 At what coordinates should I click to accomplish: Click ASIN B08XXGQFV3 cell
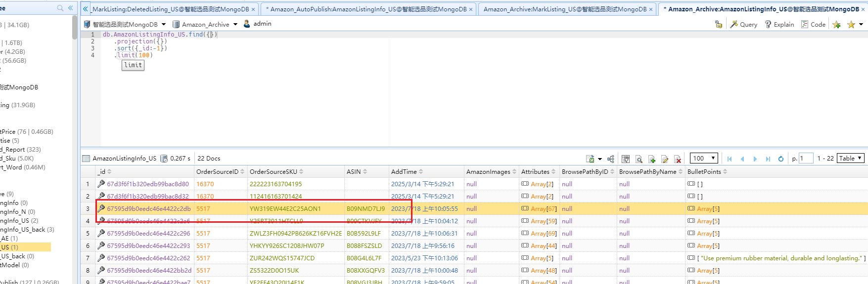[x=365, y=270]
